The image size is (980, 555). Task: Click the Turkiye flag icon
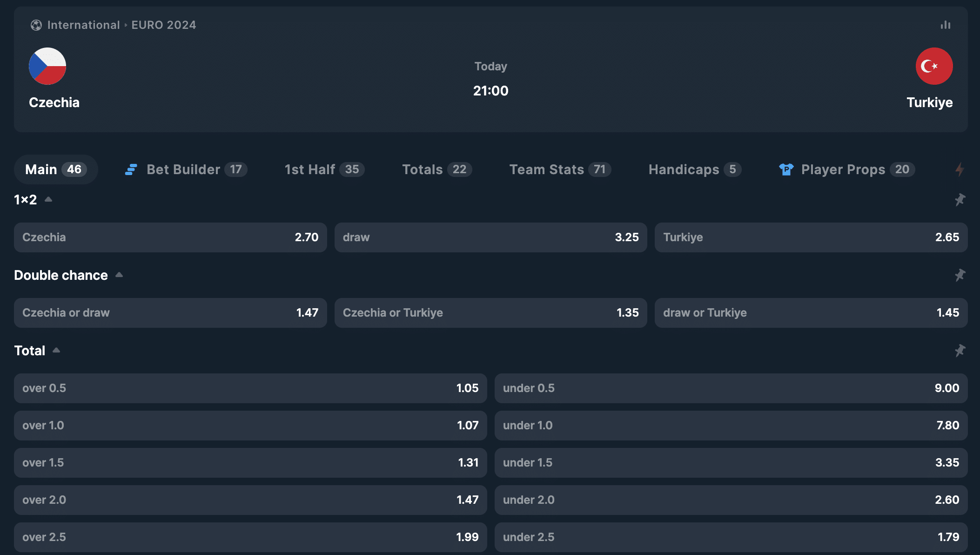(934, 66)
